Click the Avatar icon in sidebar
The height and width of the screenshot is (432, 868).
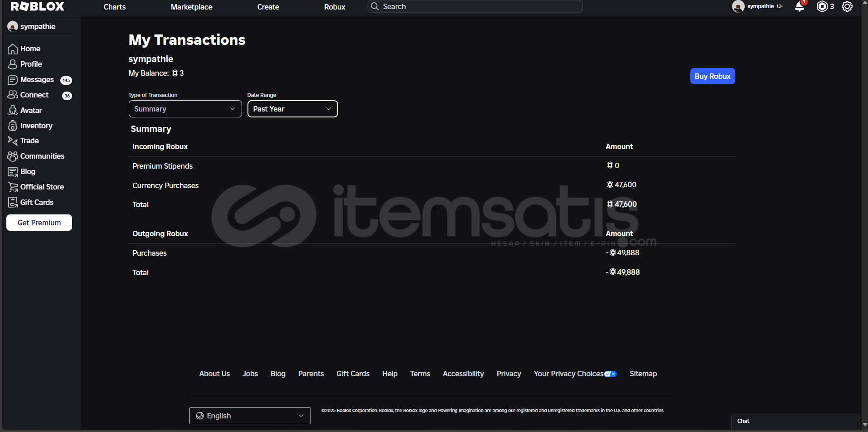click(x=13, y=110)
